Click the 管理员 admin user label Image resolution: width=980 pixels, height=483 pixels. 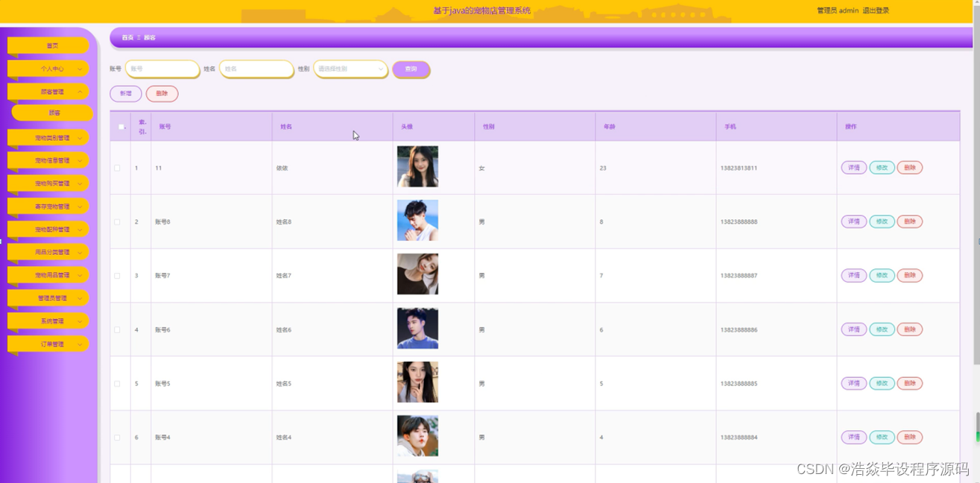838,10
